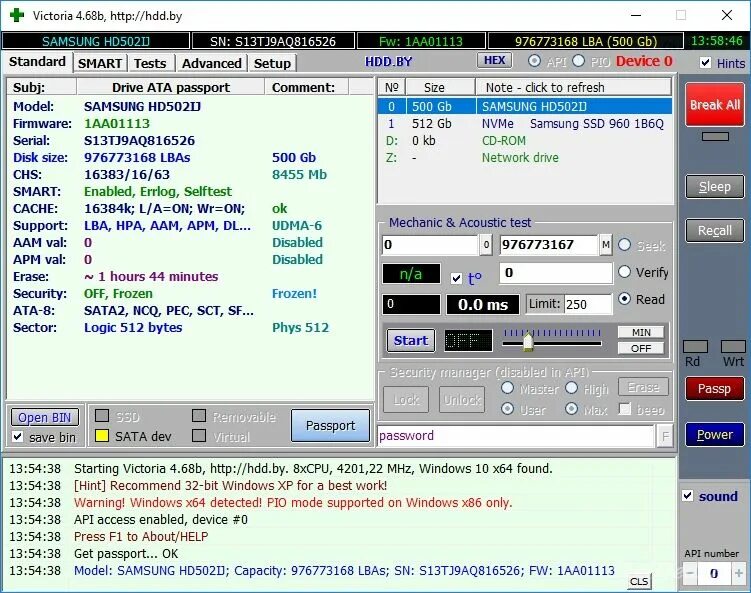This screenshot has height=593, width=751.
Task: Decrease API number with minus button
Action: pyautogui.click(x=690, y=573)
